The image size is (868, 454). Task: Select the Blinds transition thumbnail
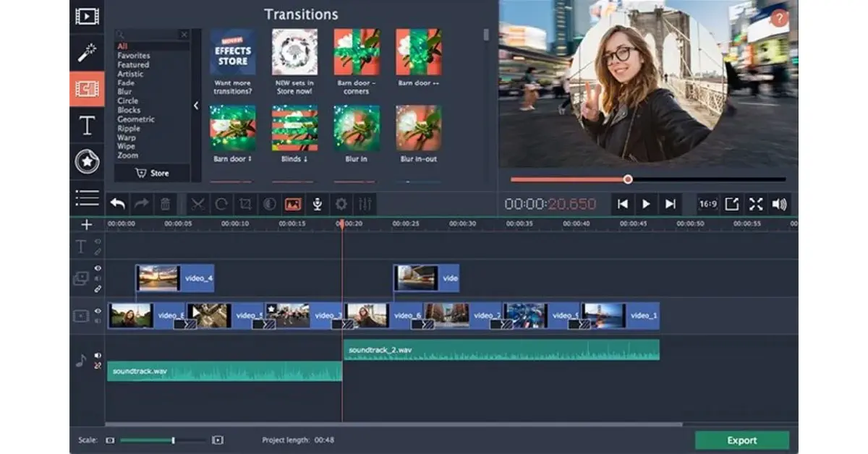294,128
